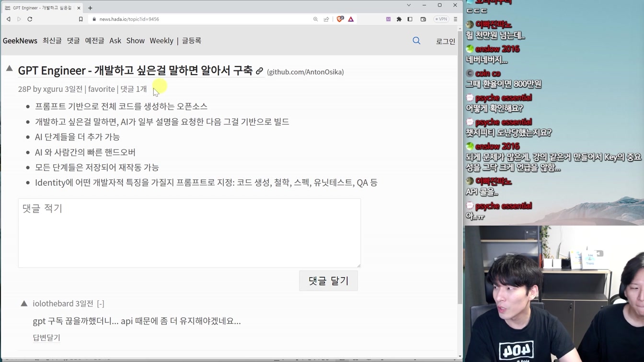This screenshot has width=644, height=362.
Task: Open the tab search dropdown chevron
Action: (409, 5)
